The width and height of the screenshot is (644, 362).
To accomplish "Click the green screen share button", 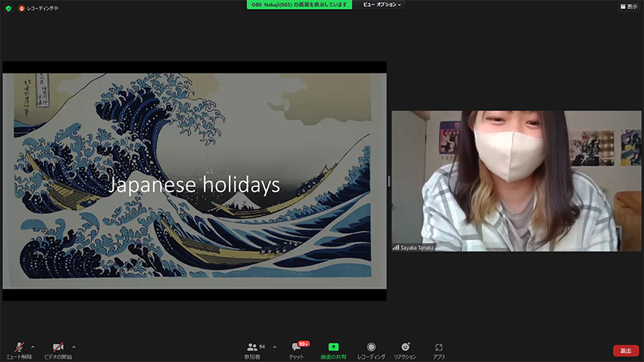I will [333, 351].
